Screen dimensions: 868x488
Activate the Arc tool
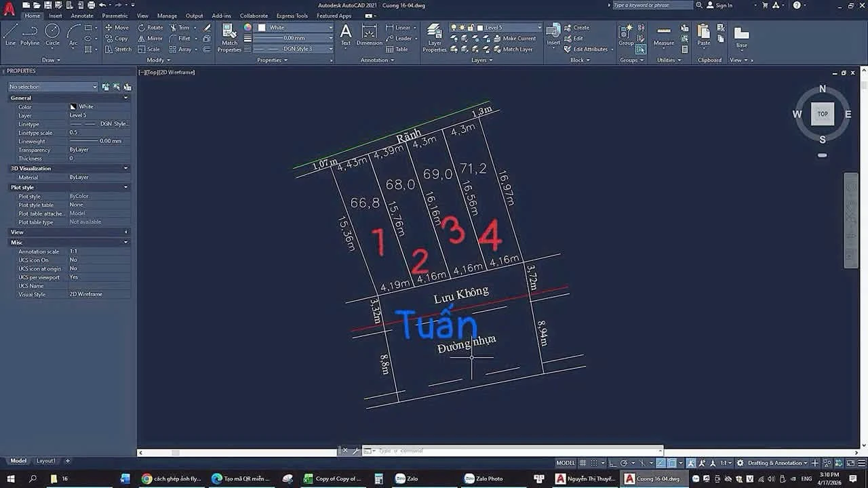click(73, 35)
